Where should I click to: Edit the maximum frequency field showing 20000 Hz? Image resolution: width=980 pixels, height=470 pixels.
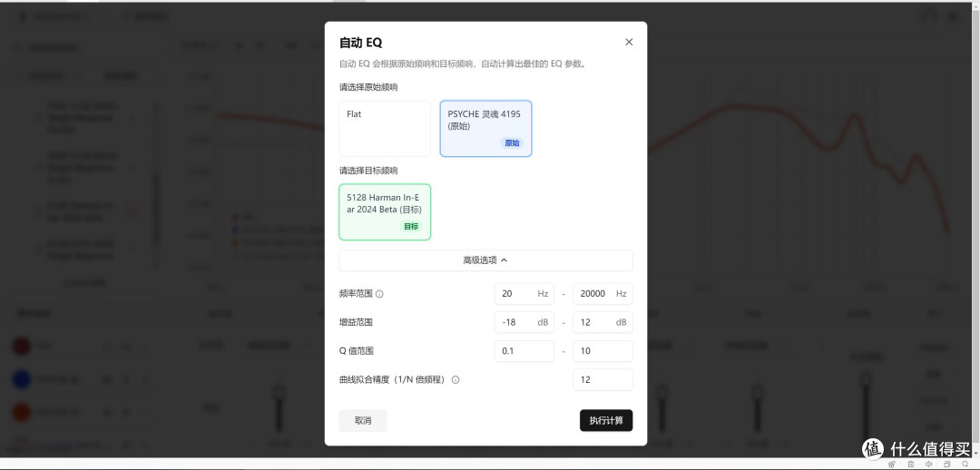(603, 294)
